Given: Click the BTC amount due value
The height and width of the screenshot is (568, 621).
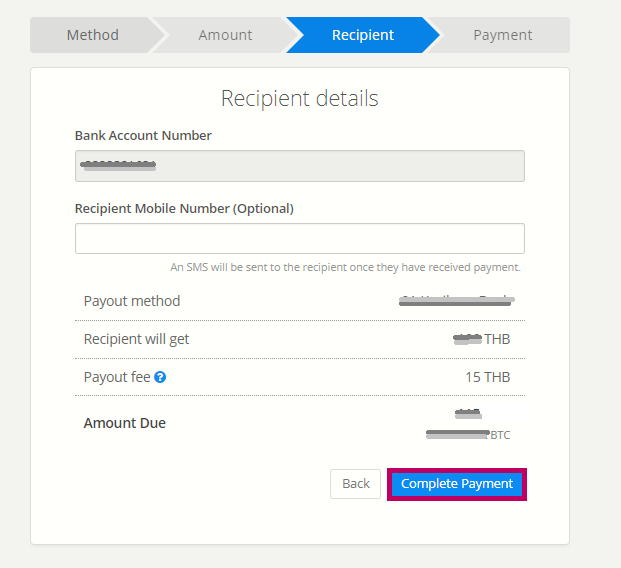Looking at the screenshot, I should point(468,435).
